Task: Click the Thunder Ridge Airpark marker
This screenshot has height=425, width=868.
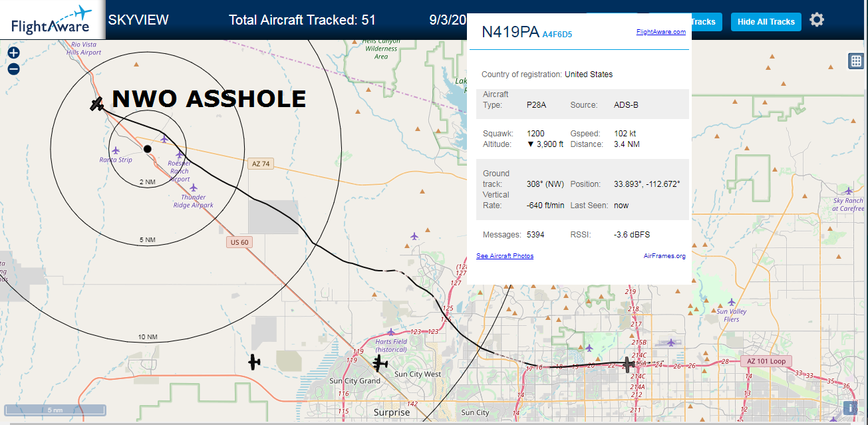Action: (x=194, y=188)
